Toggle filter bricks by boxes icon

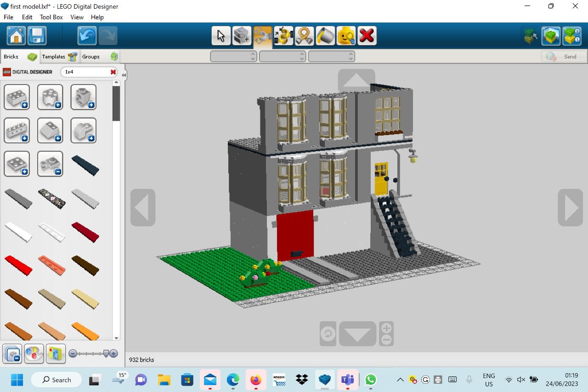coord(56,354)
